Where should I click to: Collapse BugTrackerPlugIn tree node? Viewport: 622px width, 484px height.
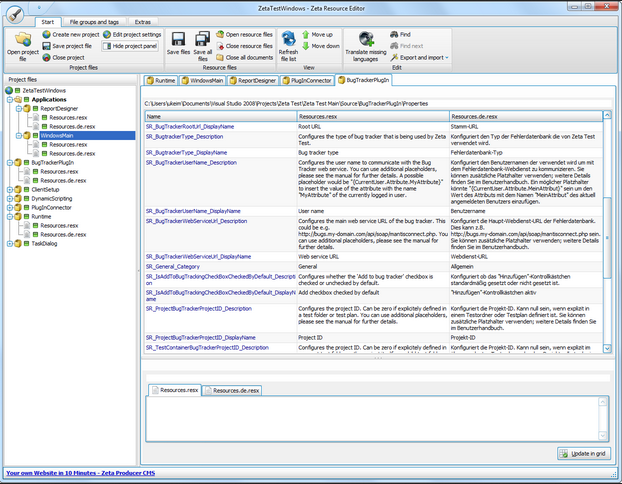click(10, 163)
